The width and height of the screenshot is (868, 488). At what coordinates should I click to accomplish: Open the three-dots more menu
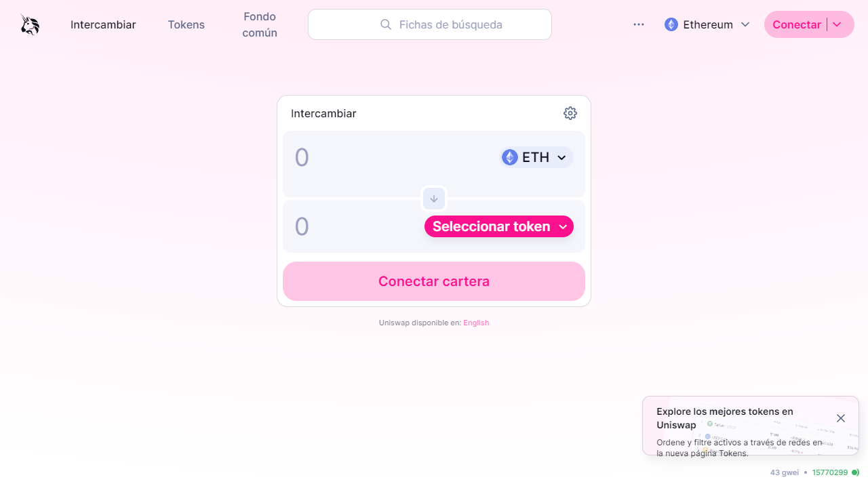tap(639, 24)
